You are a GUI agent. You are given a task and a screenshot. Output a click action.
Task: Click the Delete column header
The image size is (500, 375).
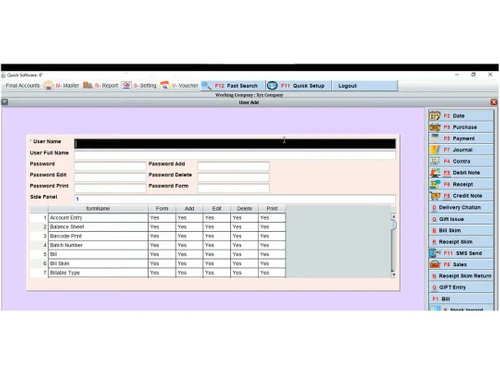244,209
